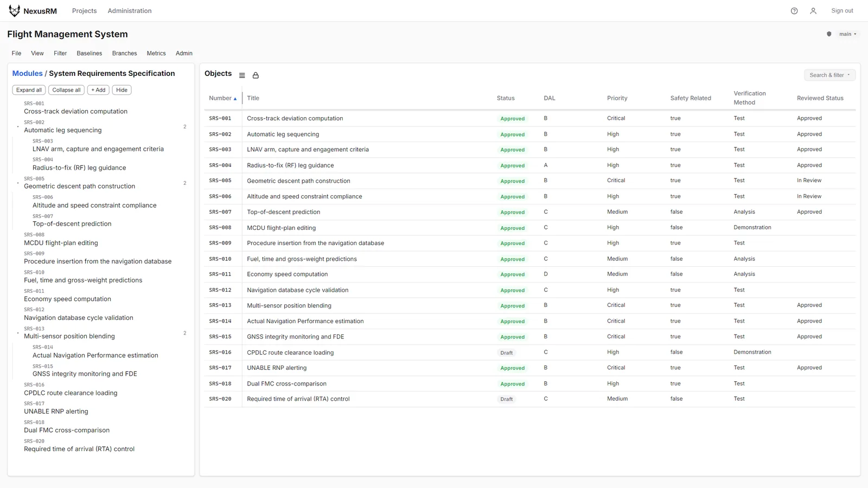This screenshot has height=488, width=868.
Task: Click the lock icon beside Objects
Action: [256, 75]
